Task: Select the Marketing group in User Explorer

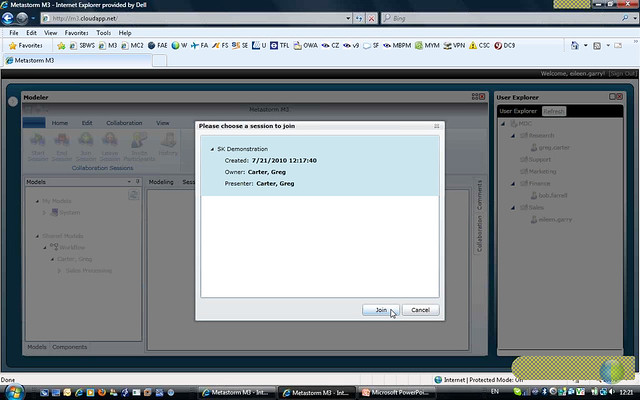Action: pyautogui.click(x=538, y=171)
